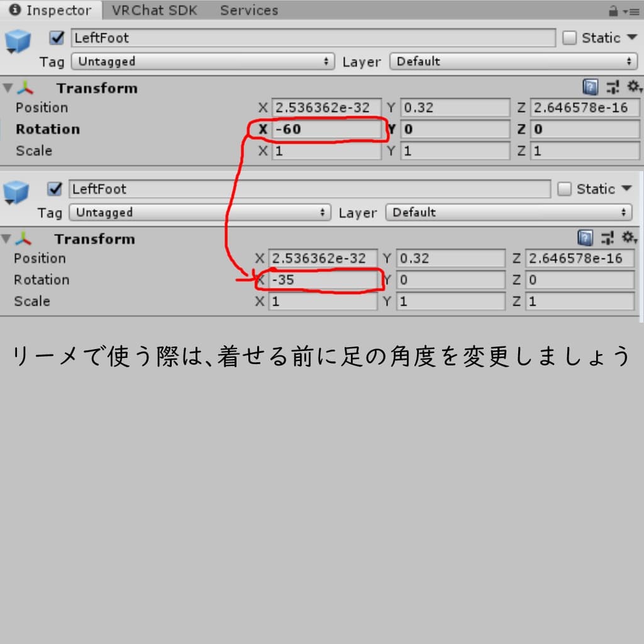The width and height of the screenshot is (644, 644).
Task: Collapse the upper Transform component foldout
Action: [x=8, y=88]
